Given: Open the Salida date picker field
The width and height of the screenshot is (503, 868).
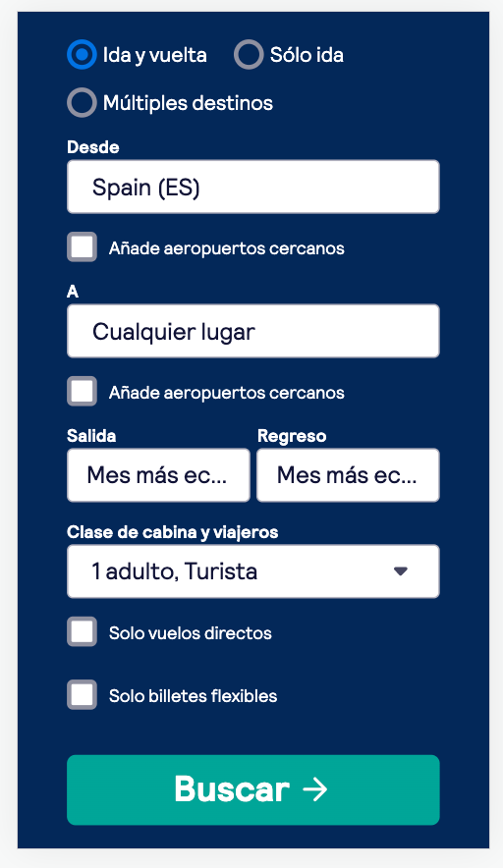Looking at the screenshot, I should point(158,475).
